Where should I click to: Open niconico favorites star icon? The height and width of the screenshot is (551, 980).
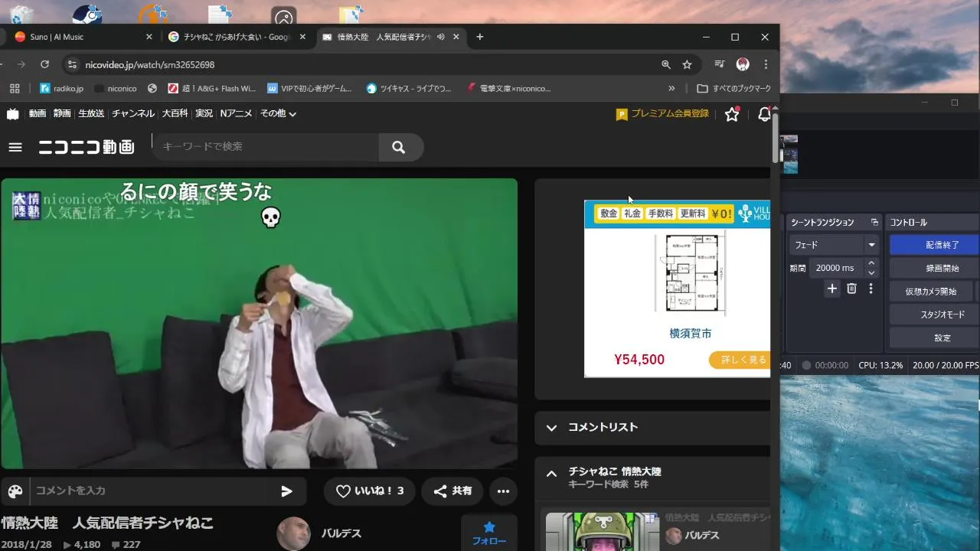coord(732,114)
